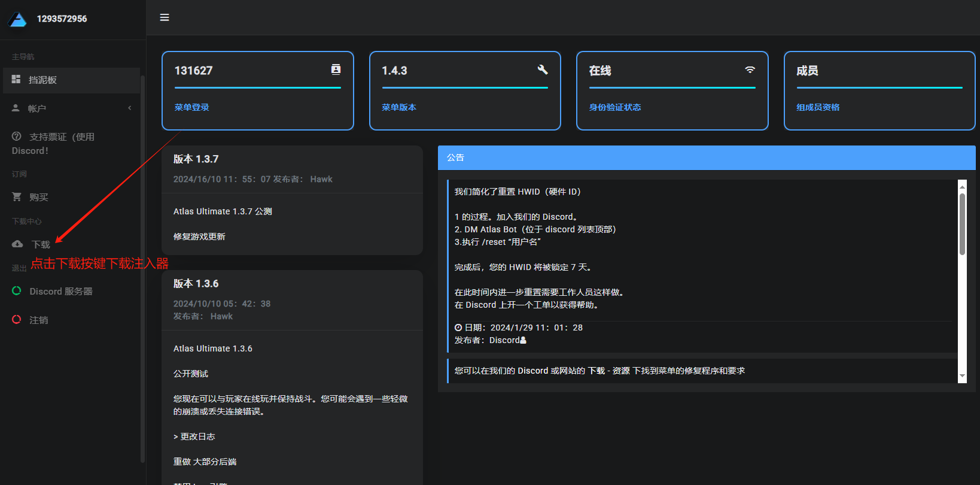Image resolution: width=980 pixels, height=485 pixels.
Task: Click announcement scrollbar up arrow
Action: tap(962, 187)
